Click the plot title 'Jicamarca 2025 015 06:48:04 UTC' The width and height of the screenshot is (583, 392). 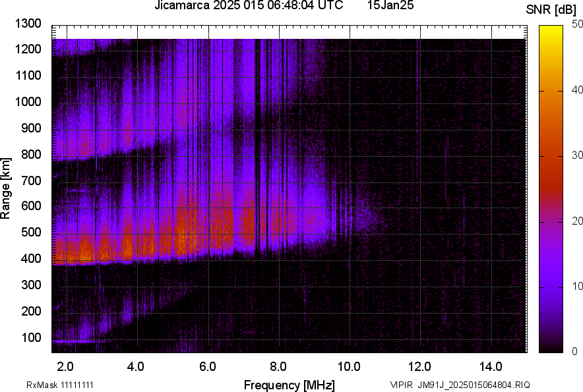[248, 6]
